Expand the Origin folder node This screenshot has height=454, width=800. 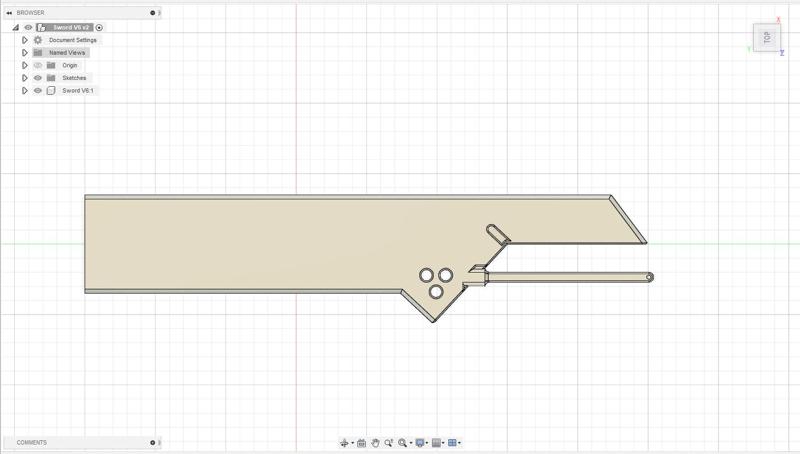click(x=24, y=65)
